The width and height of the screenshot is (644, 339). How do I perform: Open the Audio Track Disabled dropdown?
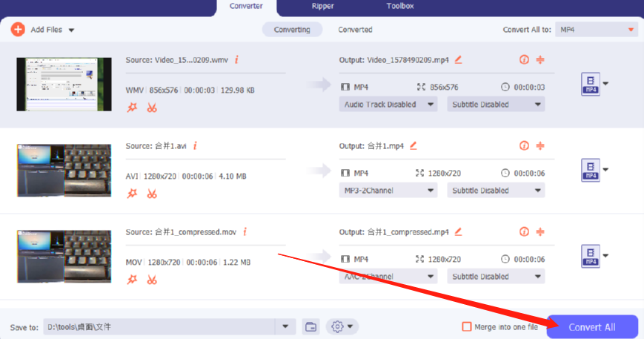point(388,105)
